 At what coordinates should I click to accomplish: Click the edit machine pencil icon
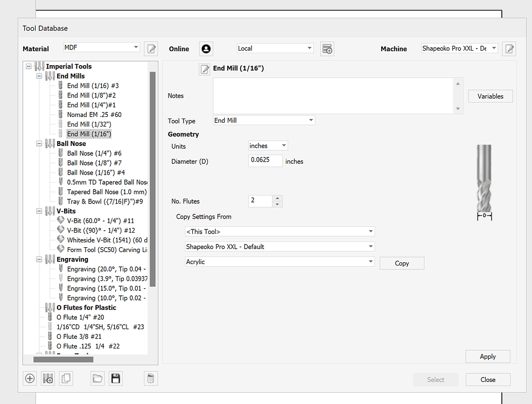point(509,49)
